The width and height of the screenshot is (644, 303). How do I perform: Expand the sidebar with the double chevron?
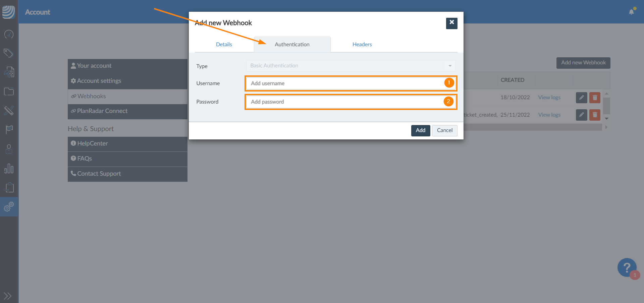coord(7,296)
